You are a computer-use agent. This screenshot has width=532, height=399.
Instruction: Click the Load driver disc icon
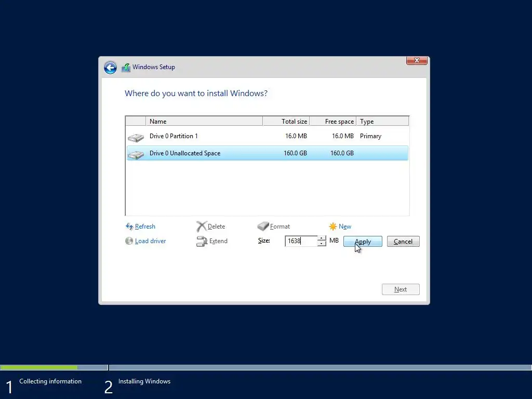click(x=129, y=241)
